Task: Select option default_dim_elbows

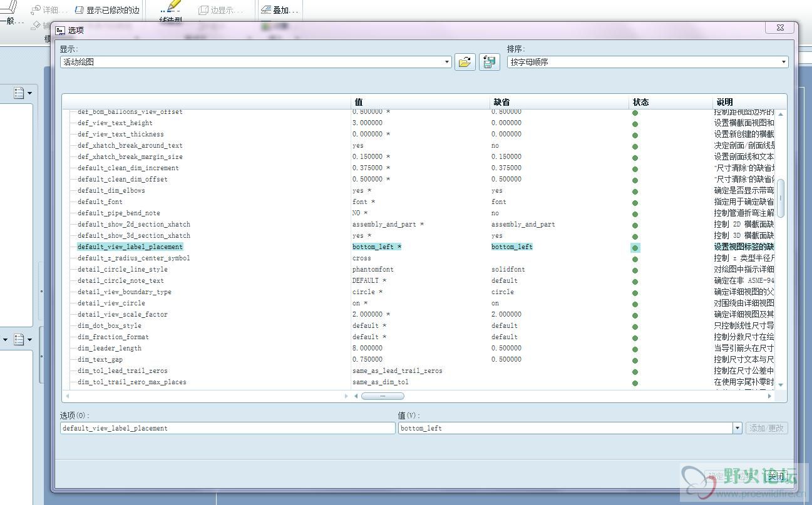Action: (111, 191)
